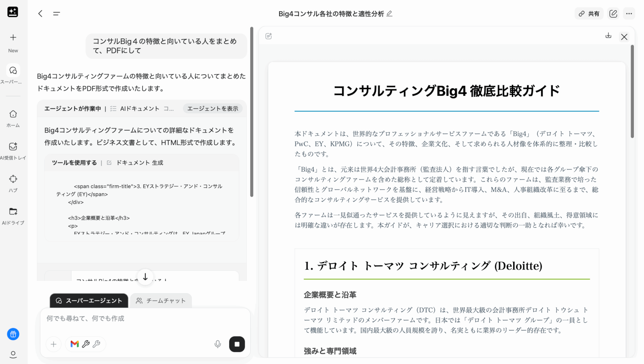The image size is (644, 364).
Task: Switch to スーパーエージェント tab
Action: coord(89,301)
